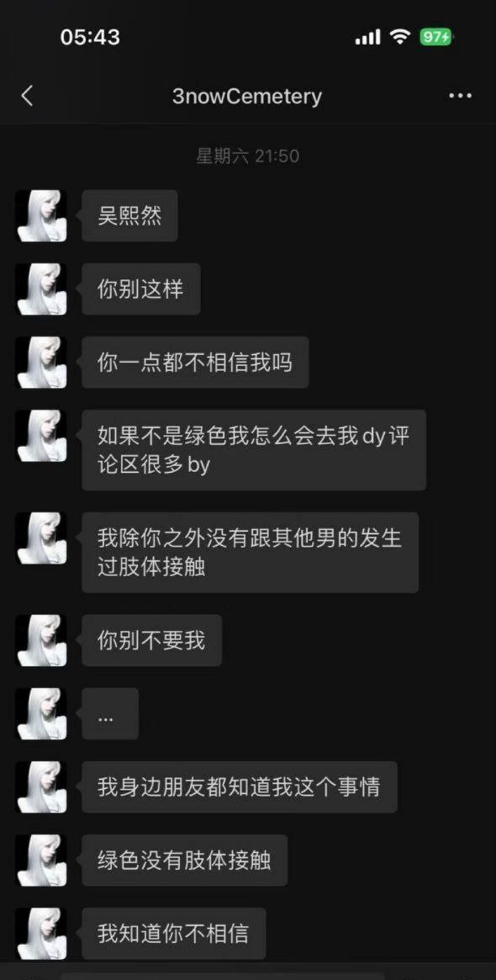Select the message 我知道你不相信
496x980 pixels.
click(x=174, y=934)
